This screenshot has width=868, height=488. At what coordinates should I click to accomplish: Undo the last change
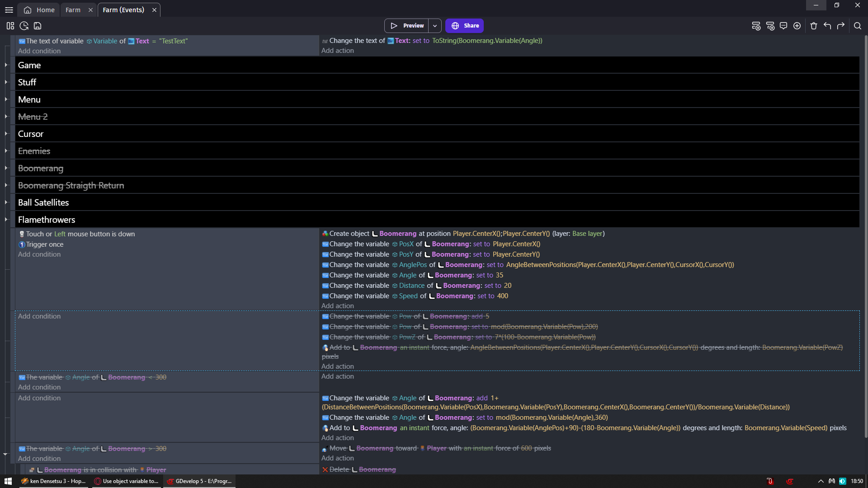827,26
